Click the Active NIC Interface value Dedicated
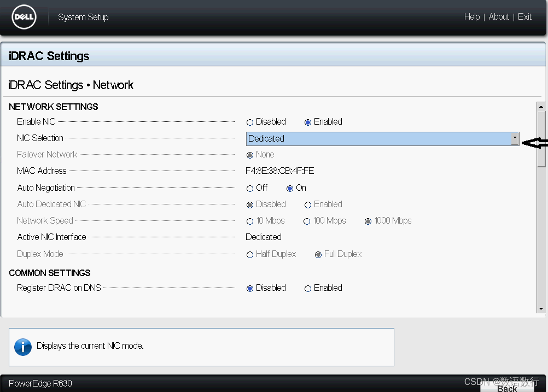Viewport: 548px width, 392px height. coord(264,237)
